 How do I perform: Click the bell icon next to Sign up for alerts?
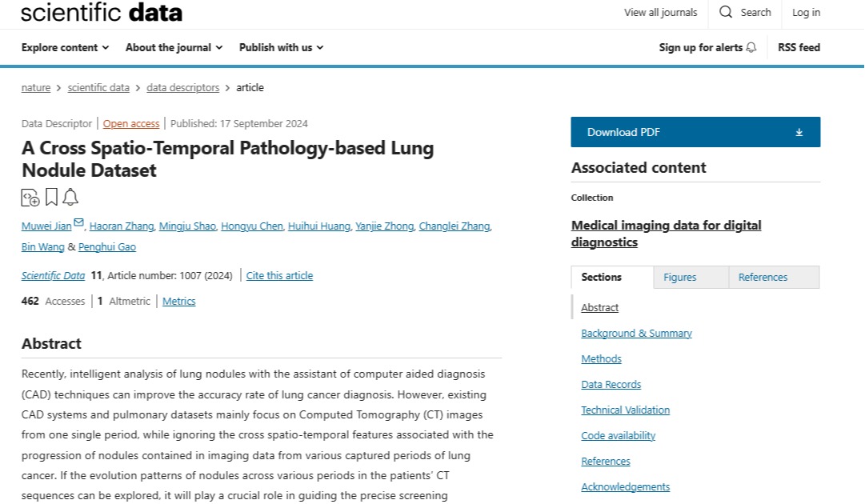(x=751, y=48)
